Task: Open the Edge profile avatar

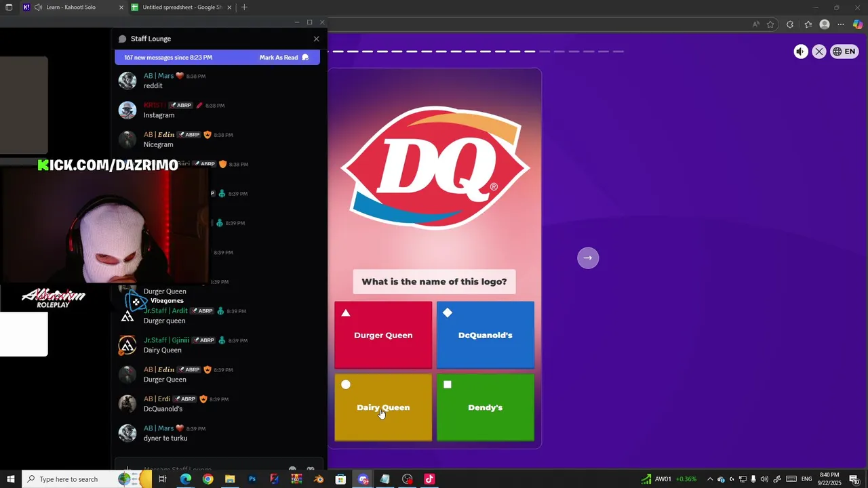Action: click(825, 24)
